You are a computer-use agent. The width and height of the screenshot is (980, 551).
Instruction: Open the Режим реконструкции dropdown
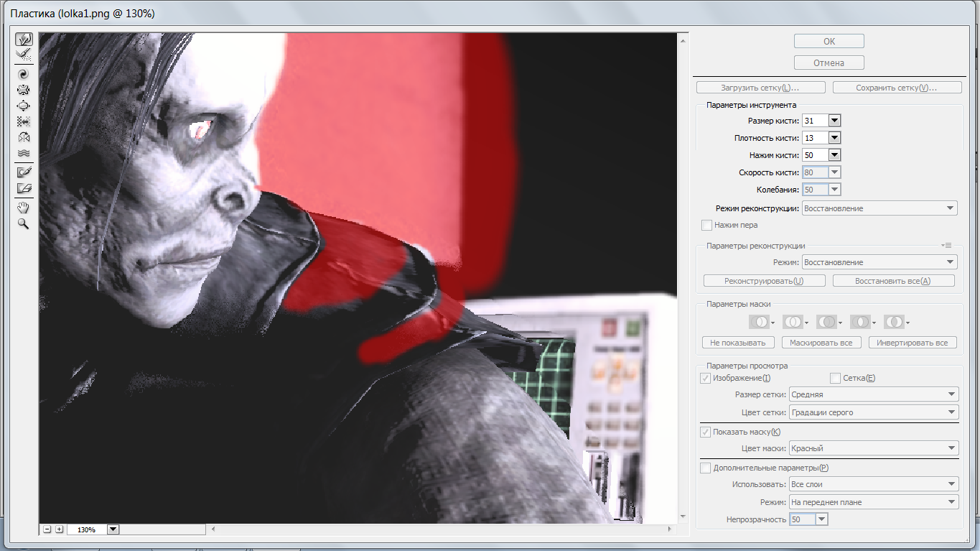click(879, 208)
